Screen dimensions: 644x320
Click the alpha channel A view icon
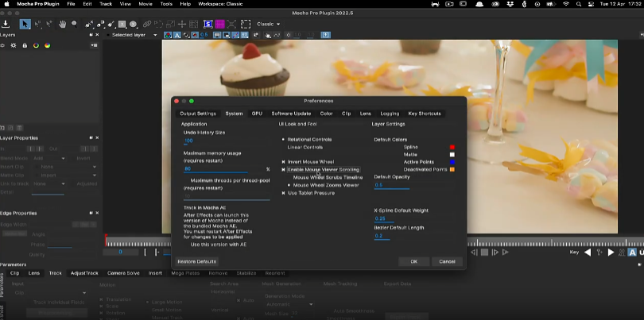coord(177,35)
